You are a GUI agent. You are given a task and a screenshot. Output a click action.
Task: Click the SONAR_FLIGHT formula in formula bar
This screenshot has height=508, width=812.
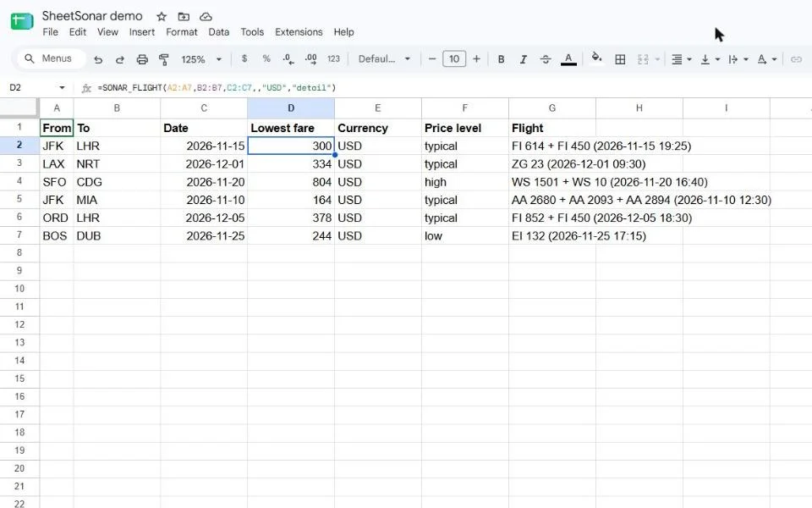click(x=217, y=87)
